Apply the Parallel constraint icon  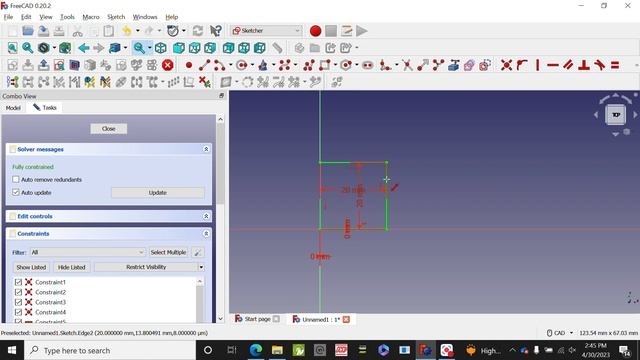point(568,65)
